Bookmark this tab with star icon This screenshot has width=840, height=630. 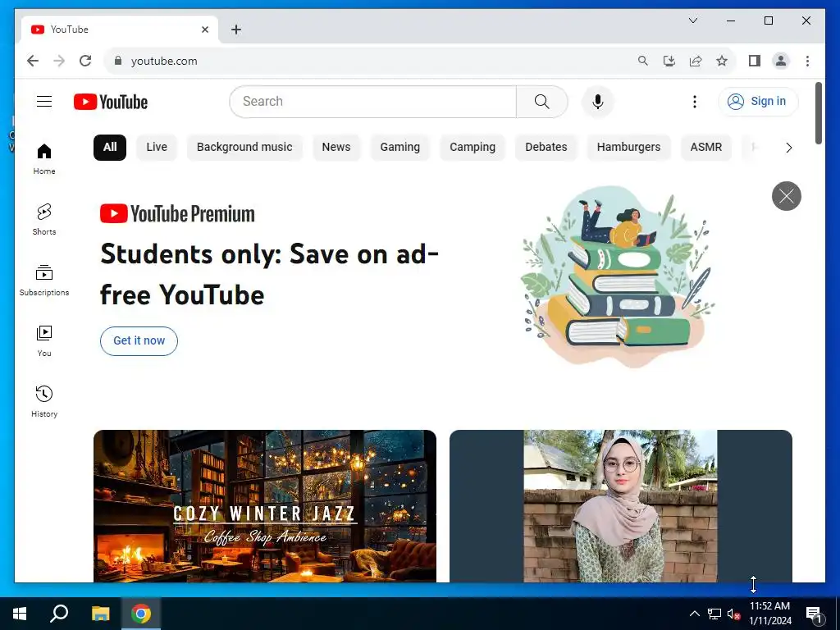[x=722, y=61]
